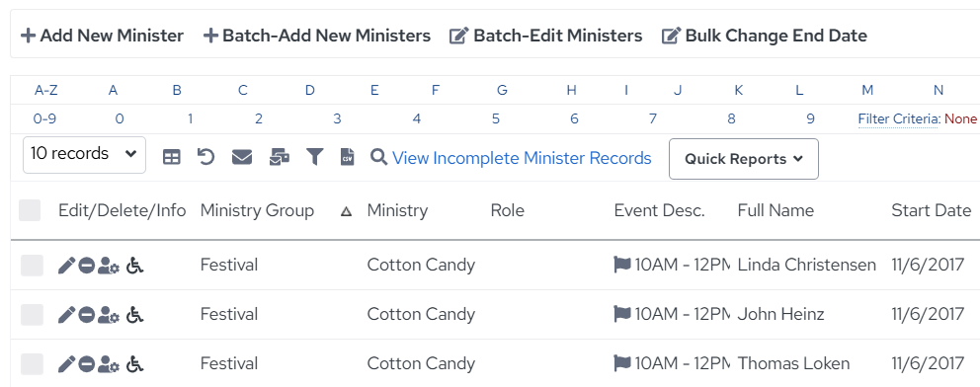Screen dimensions: 980x387
Task: Select the A-Z filter option
Action: 46,90
